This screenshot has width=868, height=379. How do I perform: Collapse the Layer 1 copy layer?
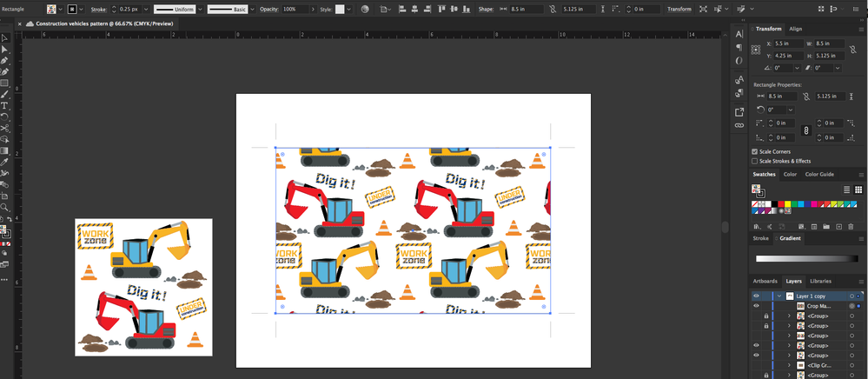(x=779, y=296)
